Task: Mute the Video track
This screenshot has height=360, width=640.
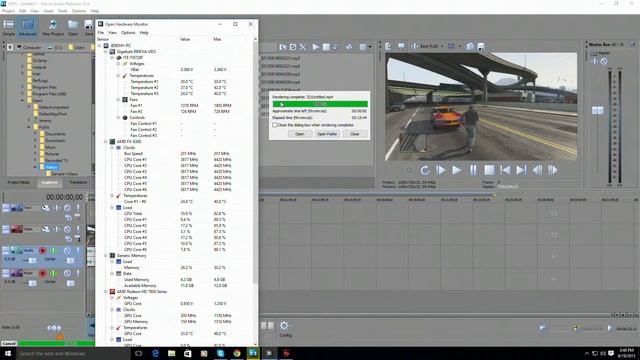Action: tap(67, 229)
